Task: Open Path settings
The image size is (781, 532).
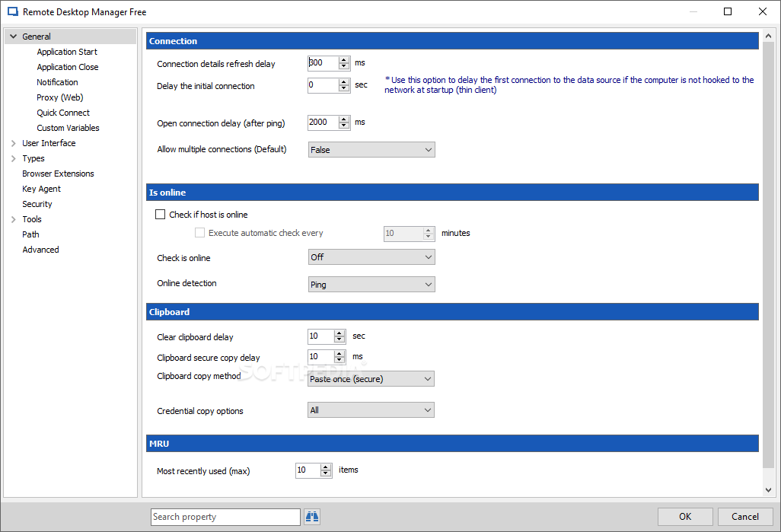Action: [30, 234]
